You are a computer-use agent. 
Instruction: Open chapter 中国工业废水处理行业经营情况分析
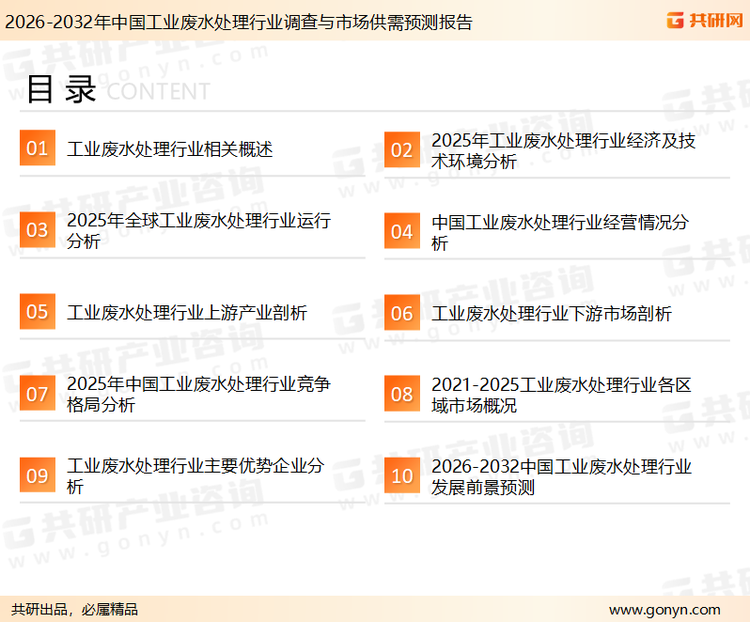(x=560, y=233)
